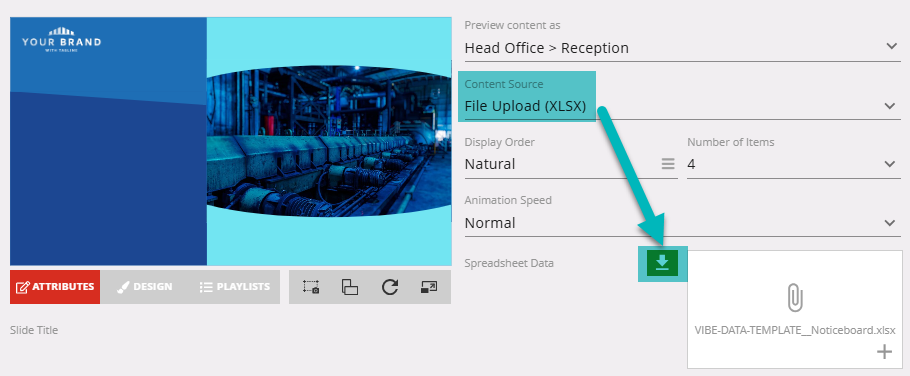
Task: Click the popout preview icon
Action: 429,287
